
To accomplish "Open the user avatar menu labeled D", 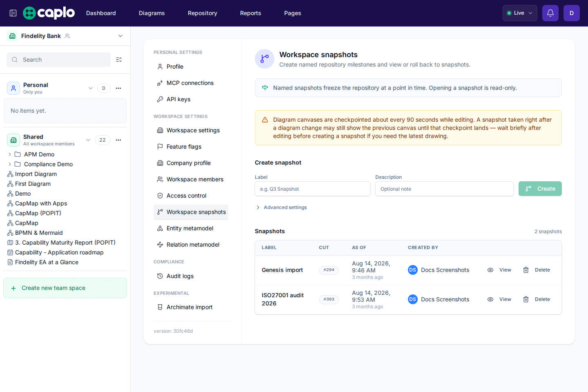I will coord(572,13).
